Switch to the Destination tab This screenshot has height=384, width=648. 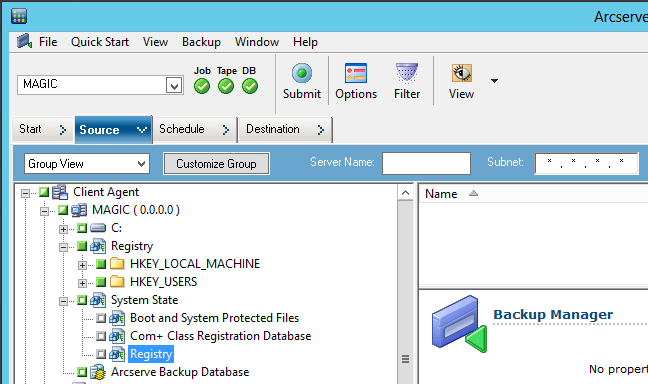pos(286,130)
